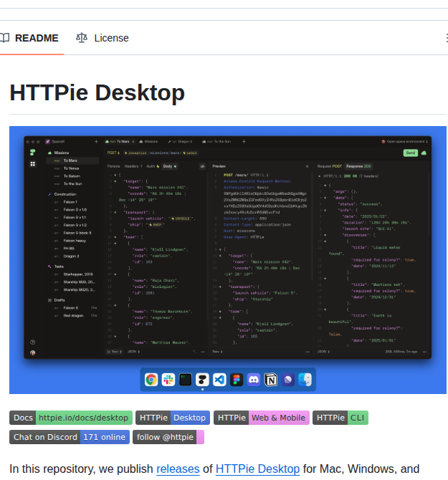The height and width of the screenshot is (480, 448).
Task: Select Starhopper, 2019 under Tests
Action: click(78, 274)
